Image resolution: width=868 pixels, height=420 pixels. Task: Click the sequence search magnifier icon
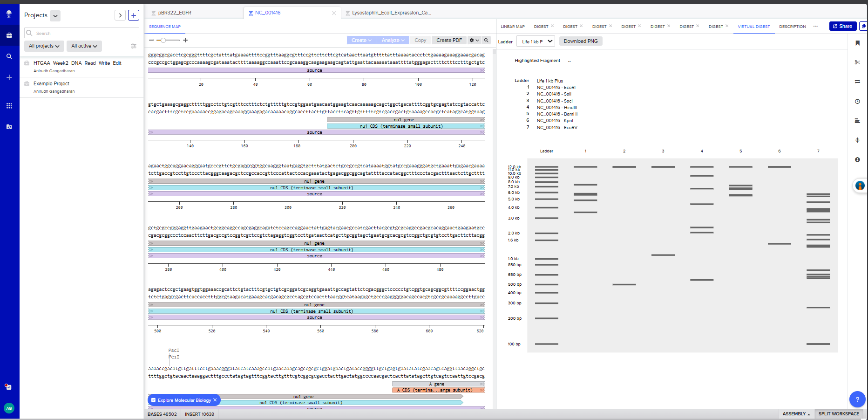coord(486,40)
